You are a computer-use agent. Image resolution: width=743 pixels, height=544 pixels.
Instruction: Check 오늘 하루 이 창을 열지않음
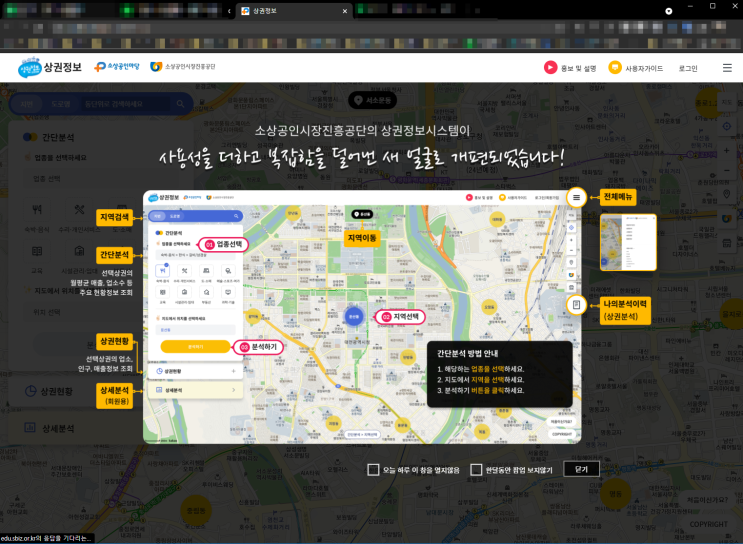[373, 470]
